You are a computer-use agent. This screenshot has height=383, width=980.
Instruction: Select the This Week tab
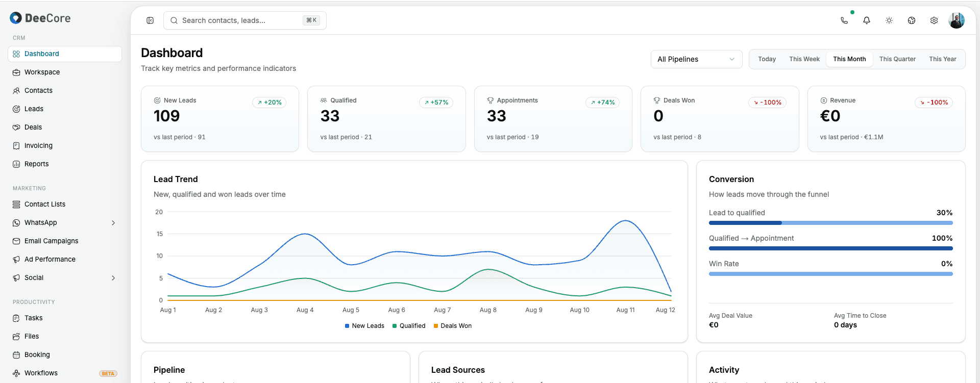(x=804, y=59)
